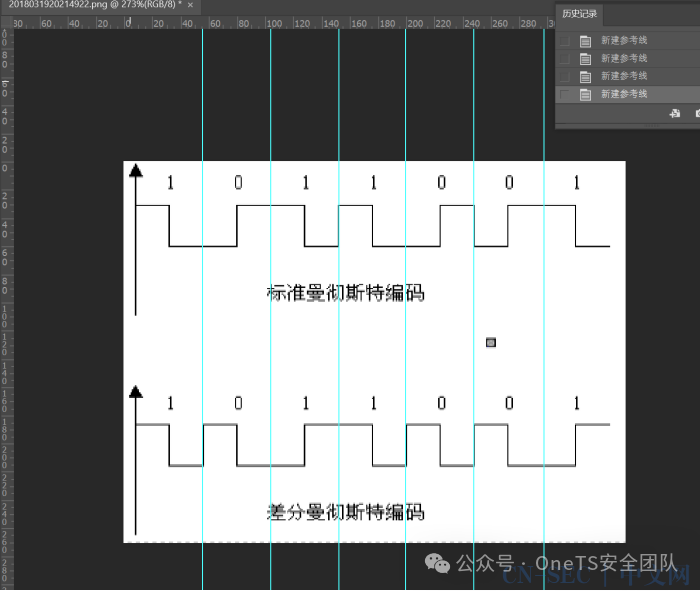700x591 pixels.
Task: Click the ruler origin corner box
Action: point(6,23)
